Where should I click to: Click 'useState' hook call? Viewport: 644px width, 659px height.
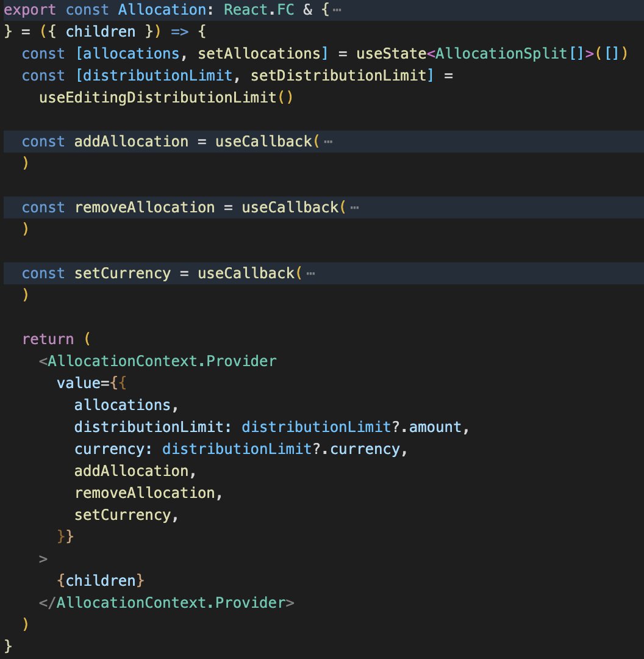[x=391, y=53]
